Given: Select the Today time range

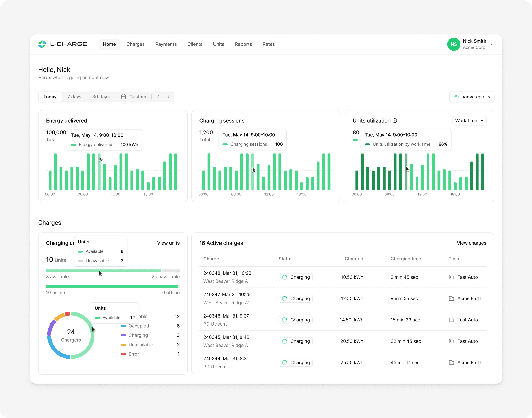Looking at the screenshot, I should click(50, 97).
